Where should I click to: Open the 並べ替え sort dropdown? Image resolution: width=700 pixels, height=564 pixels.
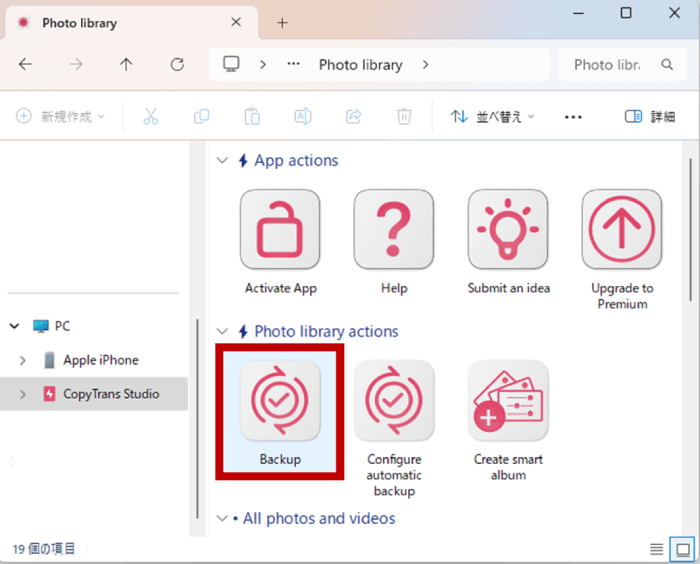pyautogui.click(x=492, y=117)
